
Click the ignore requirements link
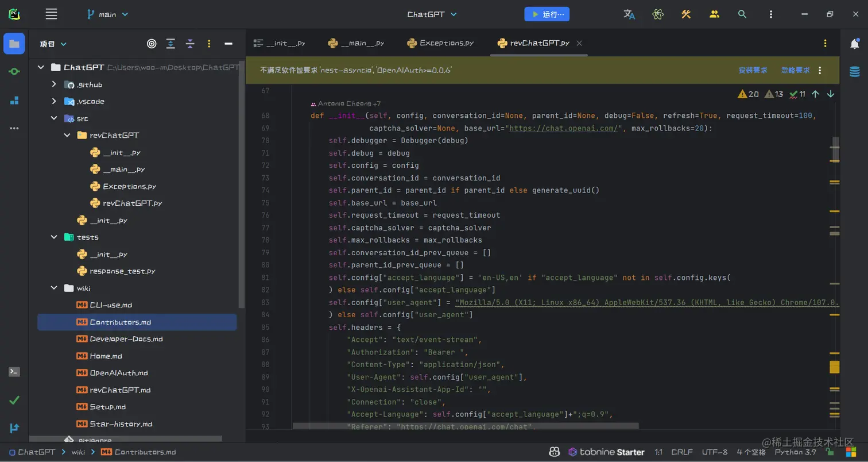(795, 70)
